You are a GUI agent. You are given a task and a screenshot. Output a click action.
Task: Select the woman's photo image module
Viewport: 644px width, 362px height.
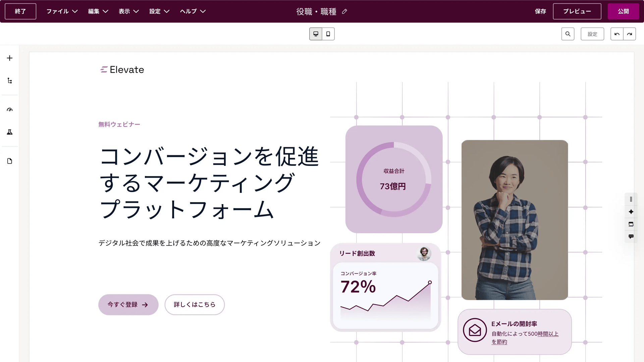click(515, 220)
